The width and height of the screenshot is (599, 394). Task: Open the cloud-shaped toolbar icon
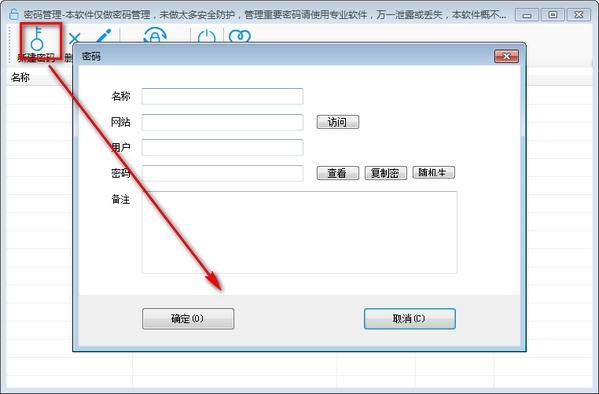(240, 36)
